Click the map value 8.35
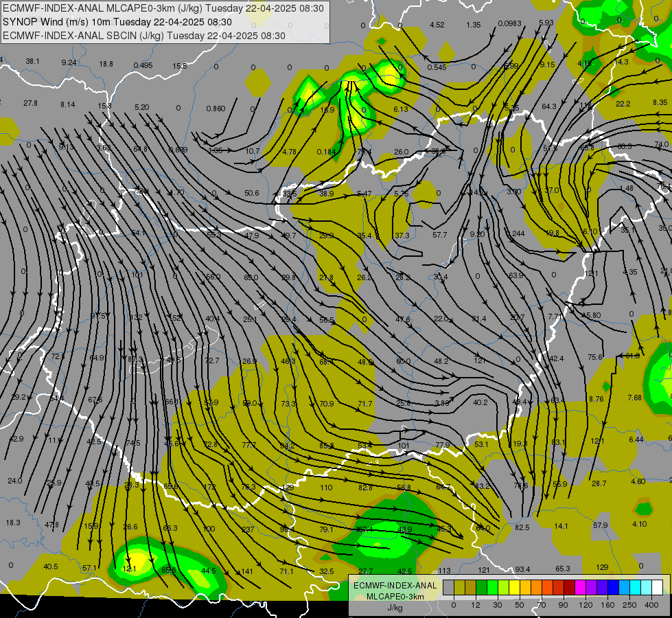This screenshot has height=618, width=672. coord(660,102)
